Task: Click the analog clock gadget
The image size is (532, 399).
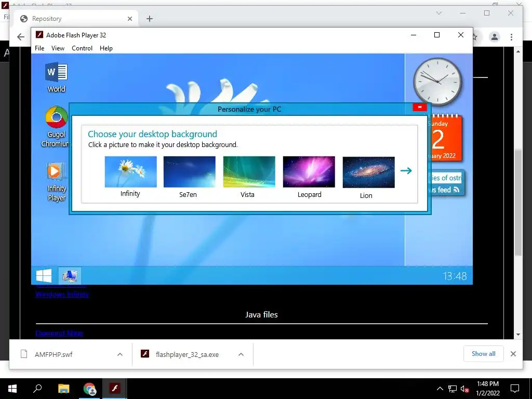Action: point(437,82)
